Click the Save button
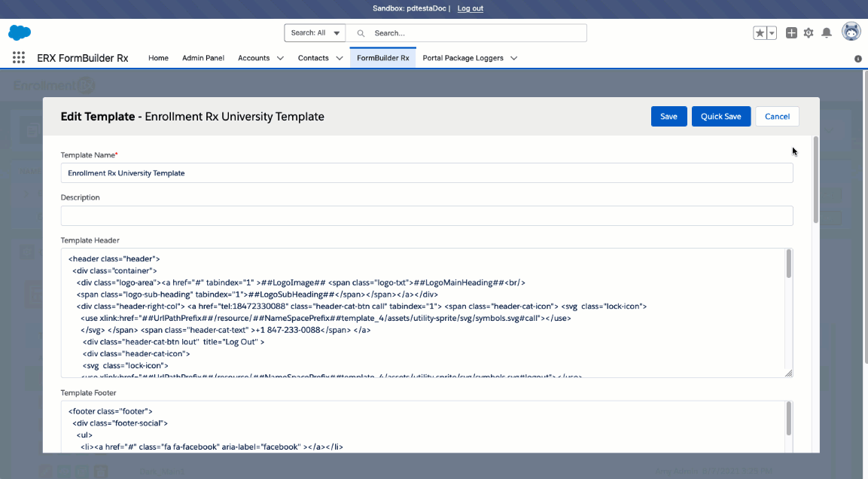 pos(669,117)
